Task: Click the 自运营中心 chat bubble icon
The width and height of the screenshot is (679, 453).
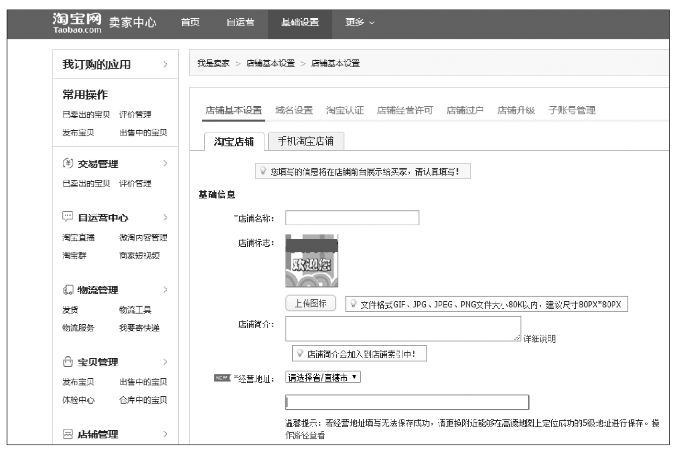Action: (x=67, y=217)
